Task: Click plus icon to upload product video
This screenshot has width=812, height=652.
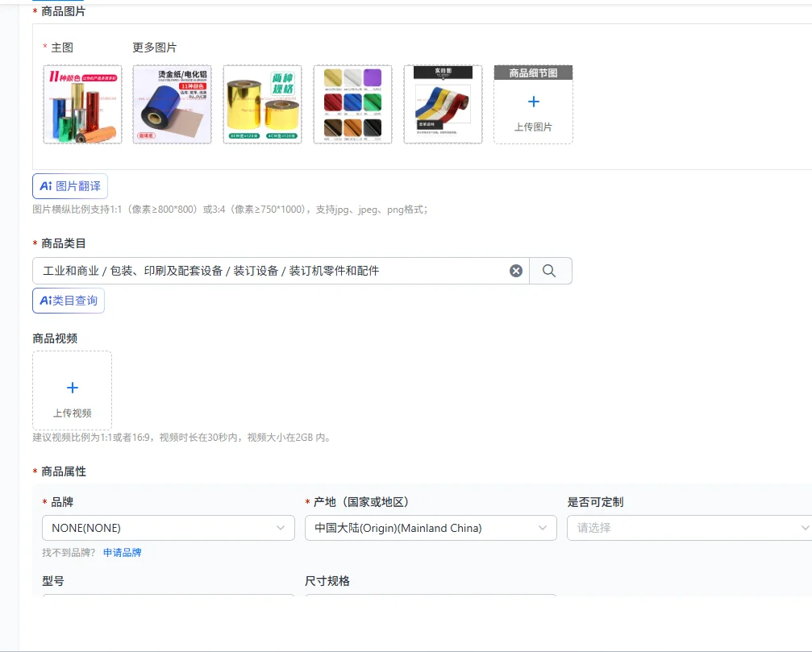Action: tap(73, 388)
